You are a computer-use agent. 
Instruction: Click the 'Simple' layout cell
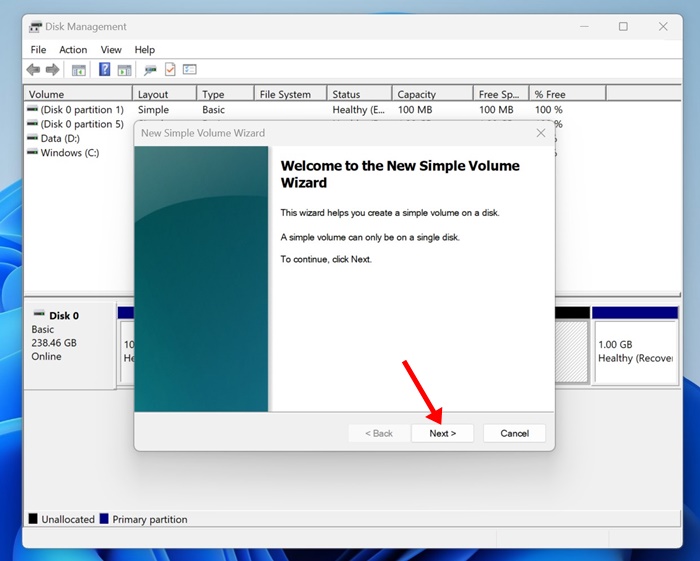[153, 110]
